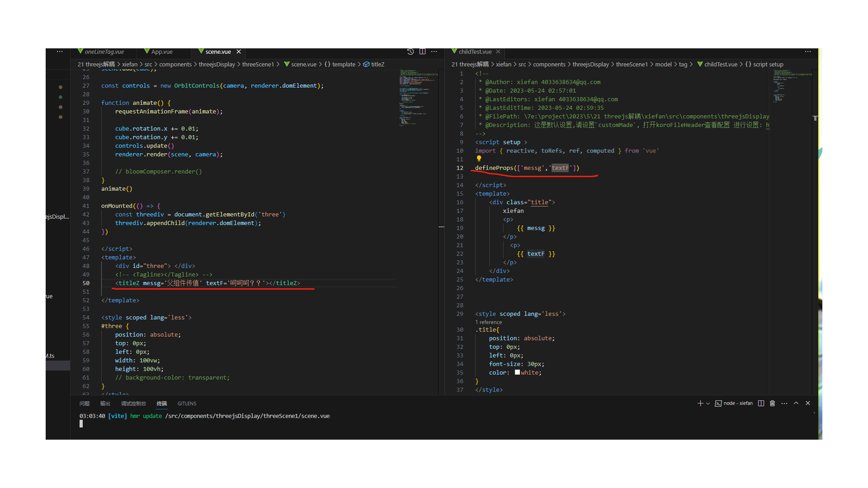This screenshot has width=868, height=488.
Task: Click width: 100vw declaration
Action: [x=137, y=360]
